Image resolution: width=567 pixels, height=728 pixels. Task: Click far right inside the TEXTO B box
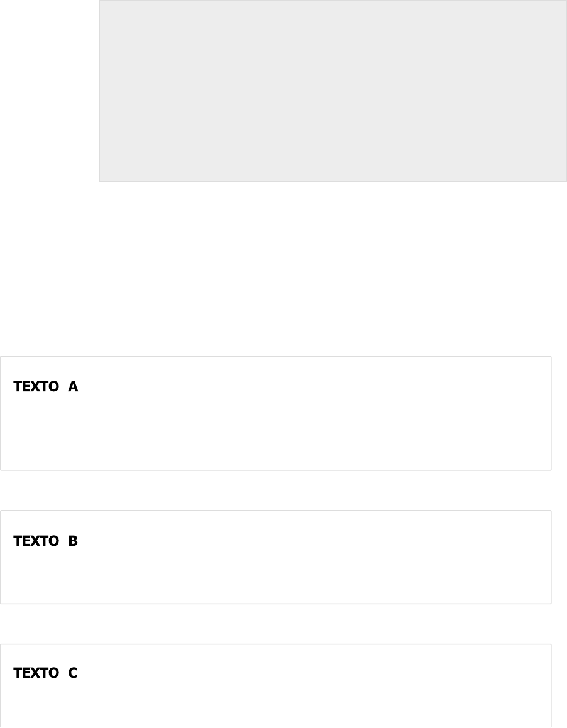pos(528,557)
